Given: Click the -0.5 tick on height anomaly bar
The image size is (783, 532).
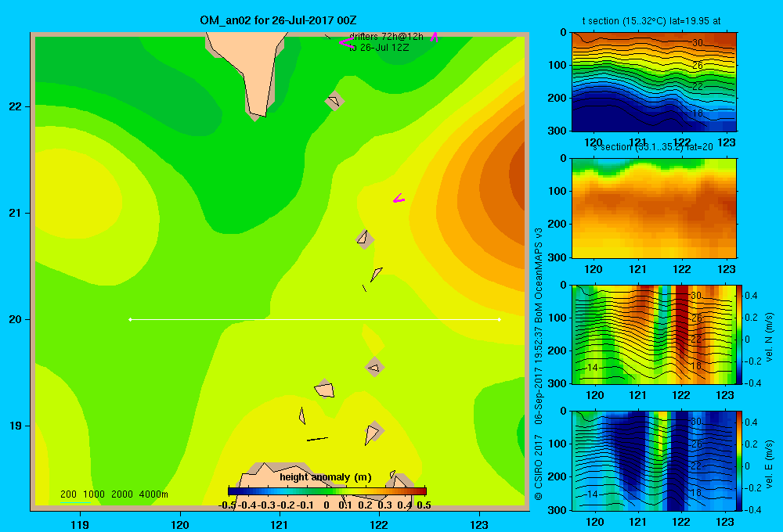Looking at the screenshot, I should [x=227, y=505].
